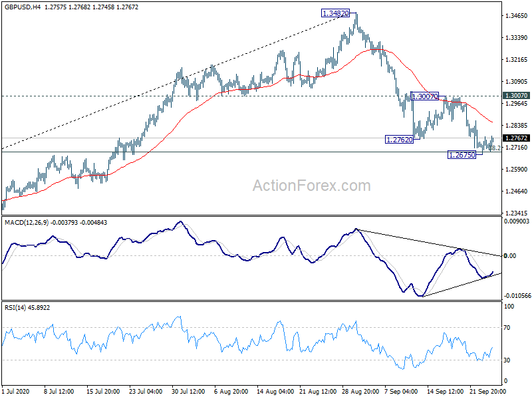Select the RSI(14) 45.8922 indicator label
This screenshot has height=399, width=532.
pyautogui.click(x=27, y=308)
